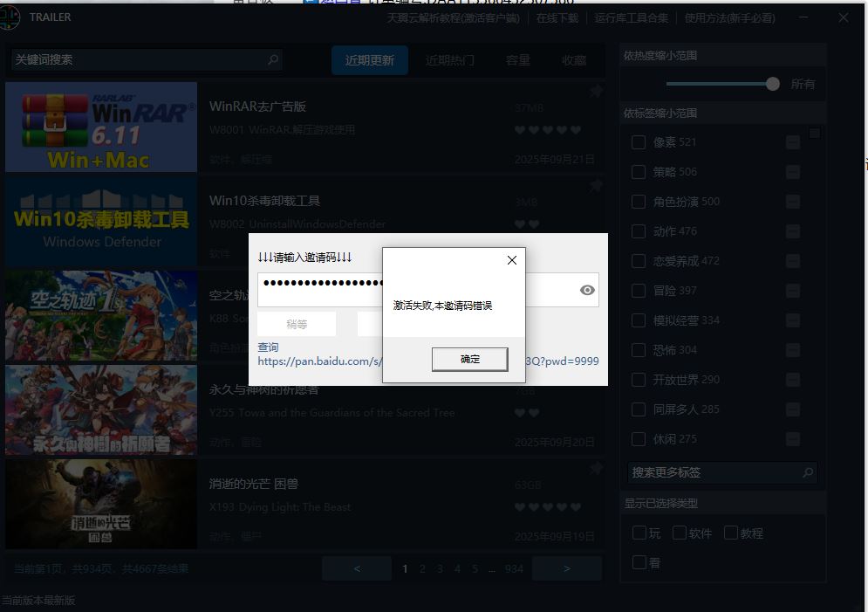Open the Win10杀毒卸载工具 thumbnail
Screen dimensions: 868x612
[x=101, y=222]
